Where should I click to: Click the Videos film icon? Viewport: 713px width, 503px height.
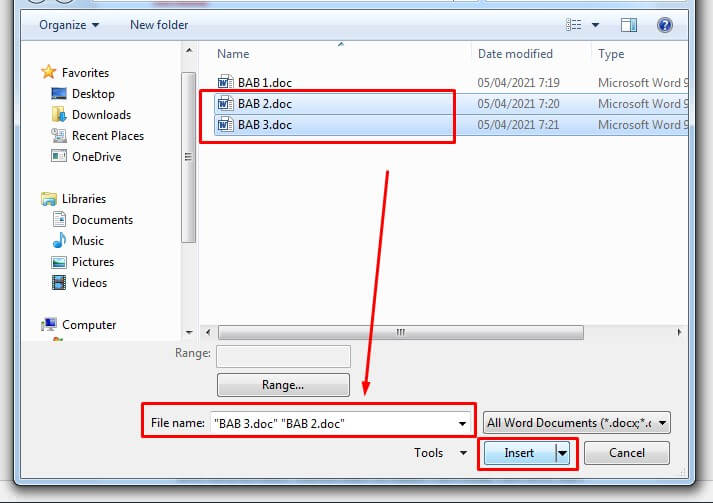click(59, 282)
